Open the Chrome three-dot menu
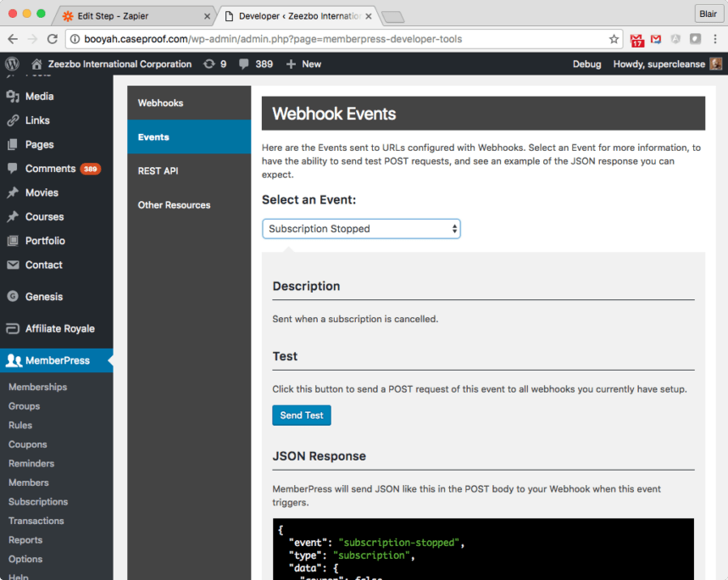The image size is (728, 580). pyautogui.click(x=715, y=39)
